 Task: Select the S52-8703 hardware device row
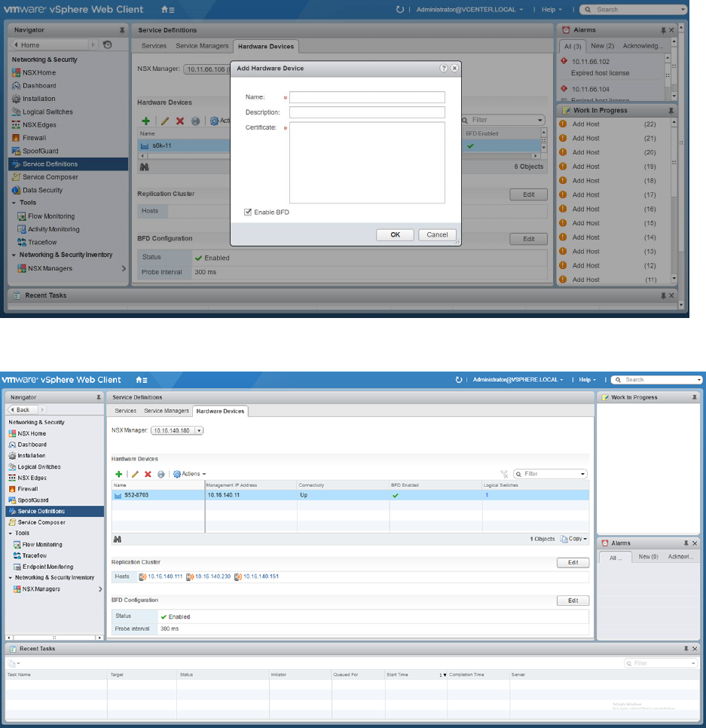[x=350, y=495]
